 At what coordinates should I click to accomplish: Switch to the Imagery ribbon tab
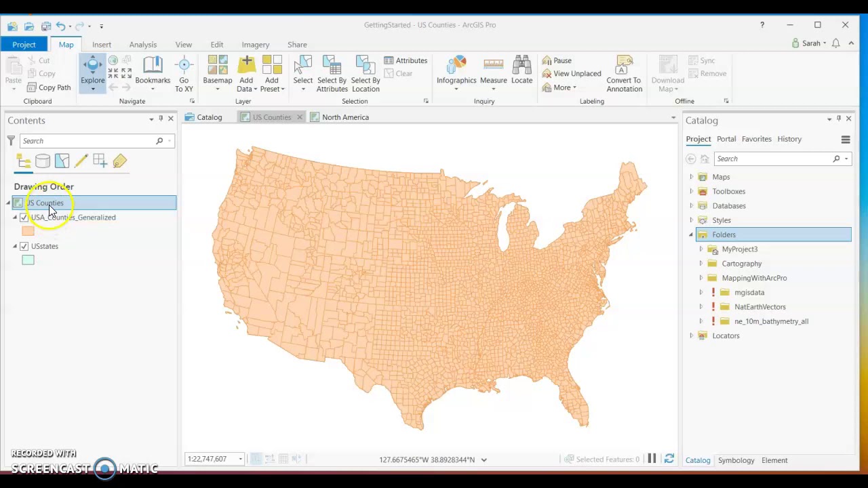[256, 45]
